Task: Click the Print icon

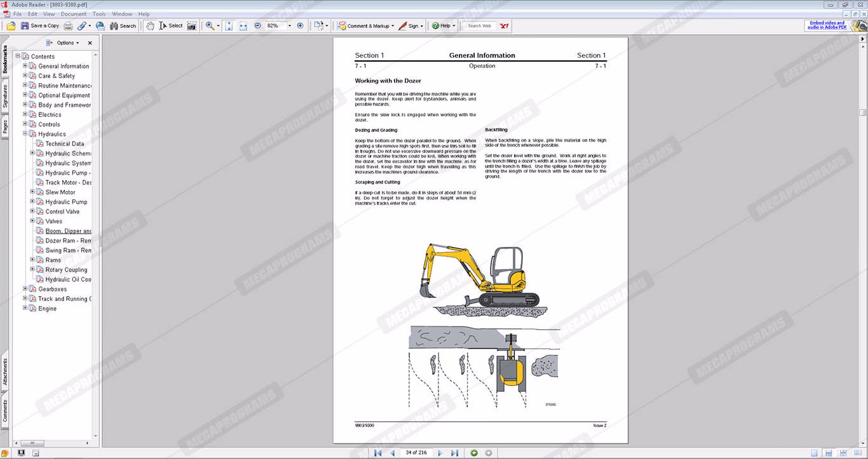Action: [x=68, y=26]
